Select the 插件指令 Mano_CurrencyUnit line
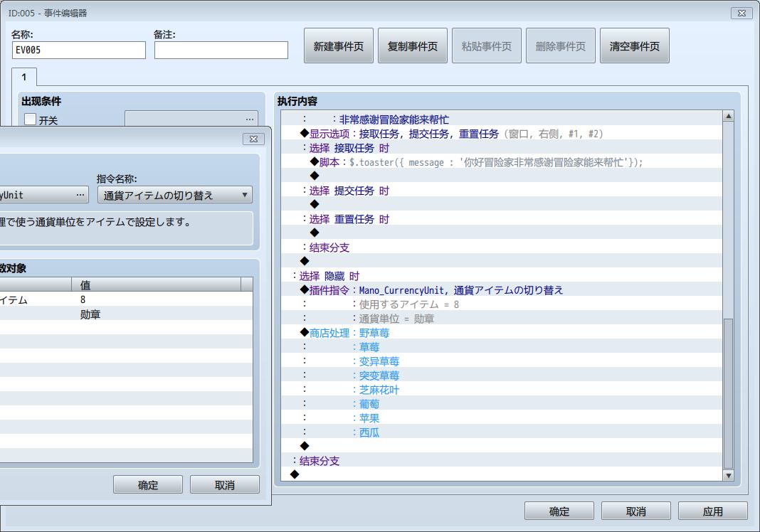The width and height of the screenshot is (760, 532). click(502, 289)
